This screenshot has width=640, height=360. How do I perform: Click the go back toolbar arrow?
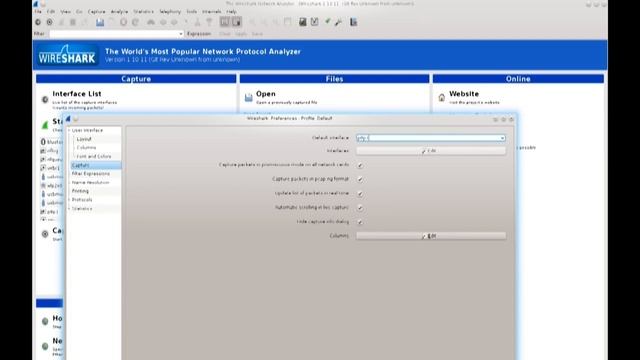click(x=163, y=22)
